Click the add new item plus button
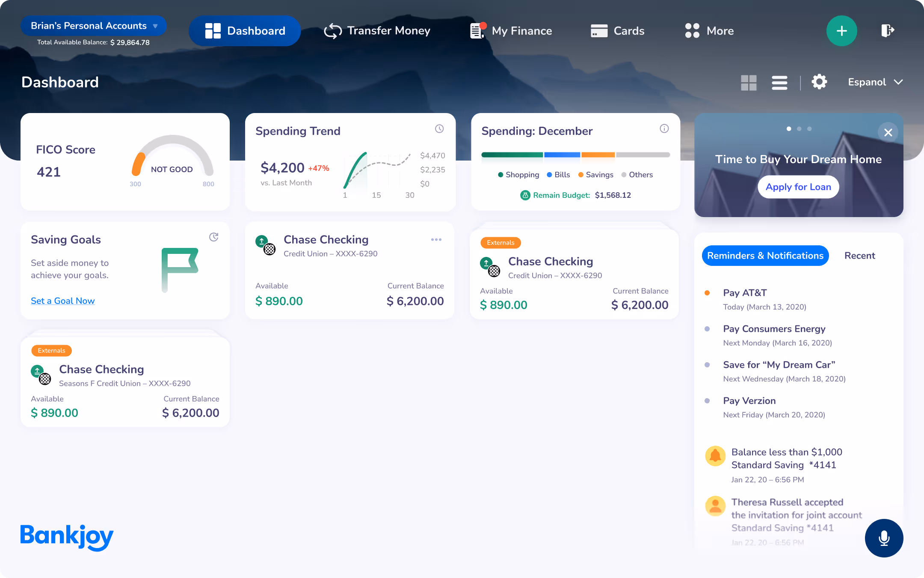924x578 pixels. (841, 30)
